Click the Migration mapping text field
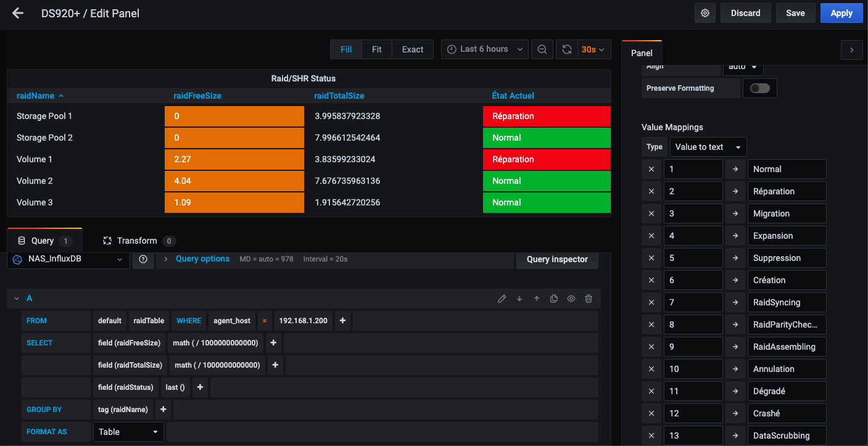 (x=787, y=213)
